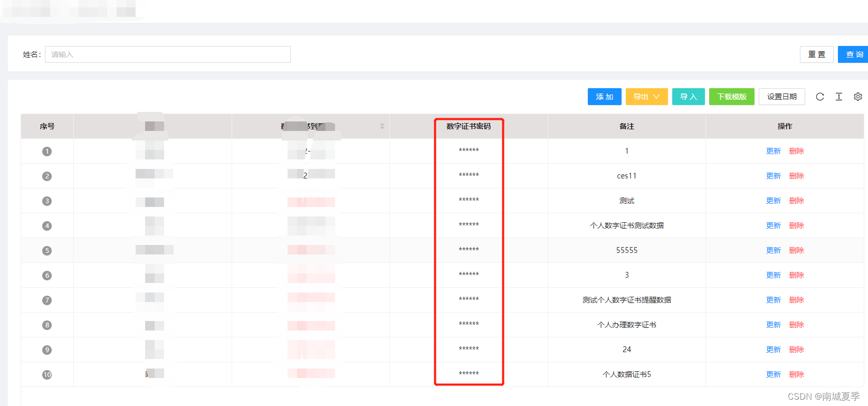Sort by the expiry date column arrows
Image resolution: width=868 pixels, height=406 pixels.
382,126
